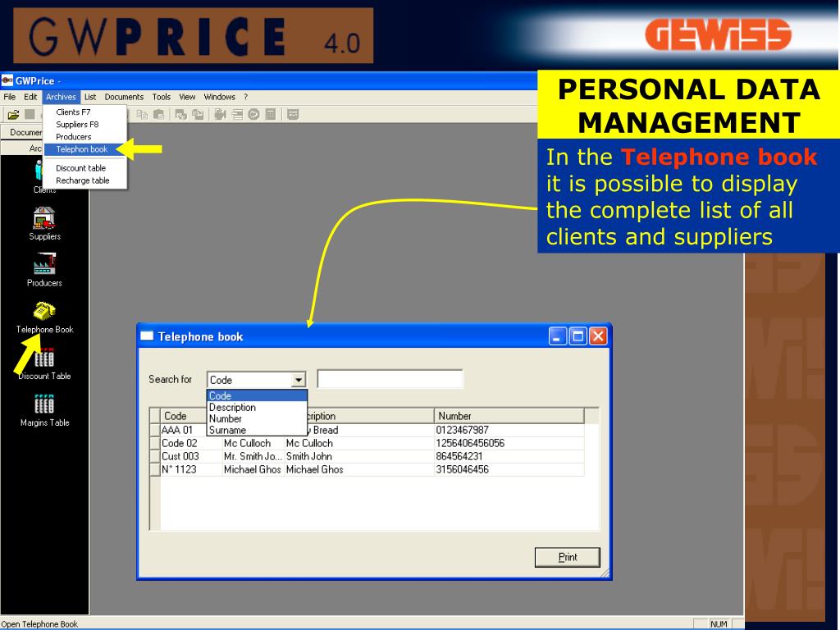Click the paste icon in the toolbar
This screenshot has width=840, height=630.
click(158, 115)
